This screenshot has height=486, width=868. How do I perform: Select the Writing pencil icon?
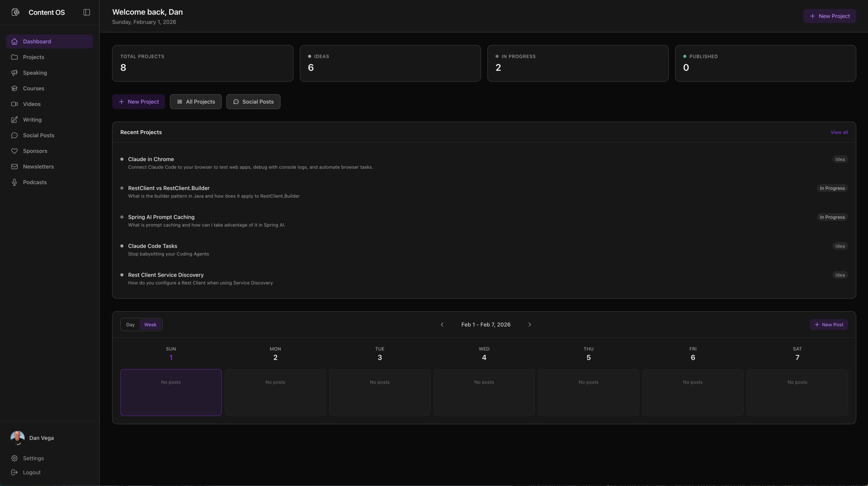tap(15, 119)
